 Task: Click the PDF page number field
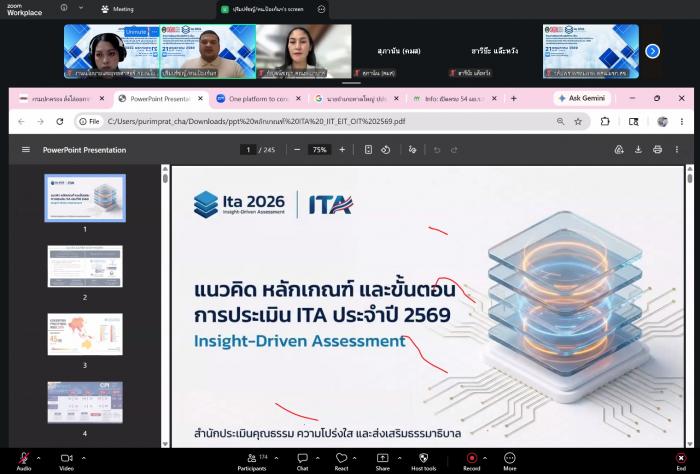tap(248, 150)
